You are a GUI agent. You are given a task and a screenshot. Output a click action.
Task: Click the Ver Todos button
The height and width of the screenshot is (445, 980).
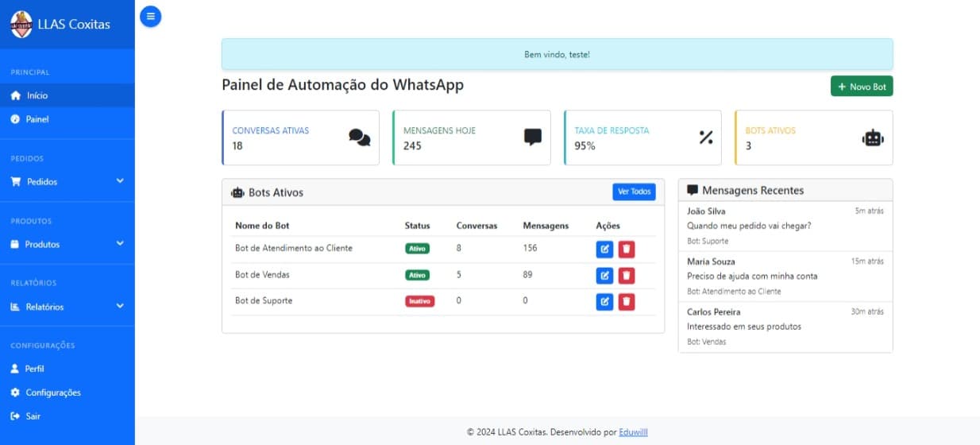634,192
